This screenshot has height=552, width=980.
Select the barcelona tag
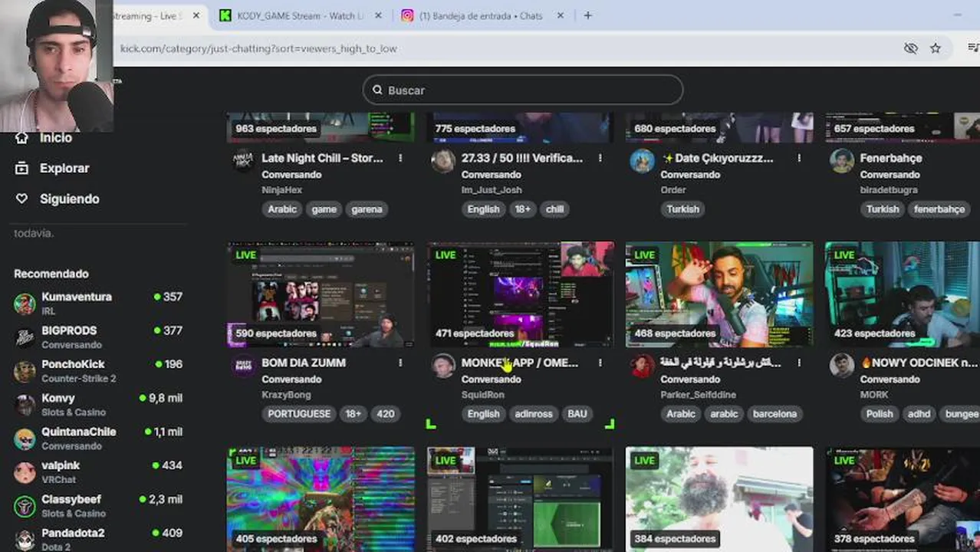tap(774, 414)
